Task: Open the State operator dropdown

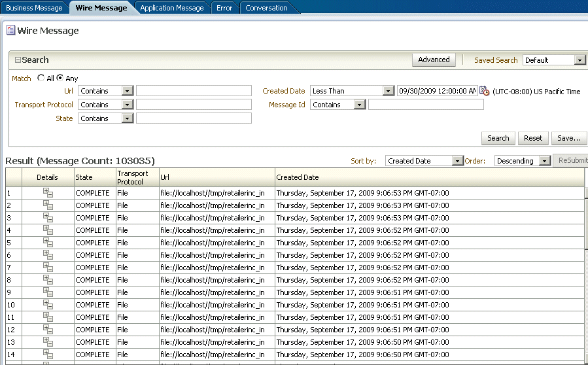Action: click(127, 118)
